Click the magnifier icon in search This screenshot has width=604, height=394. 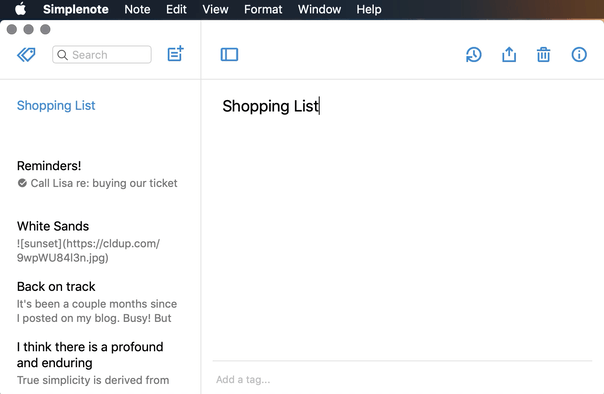tap(62, 55)
